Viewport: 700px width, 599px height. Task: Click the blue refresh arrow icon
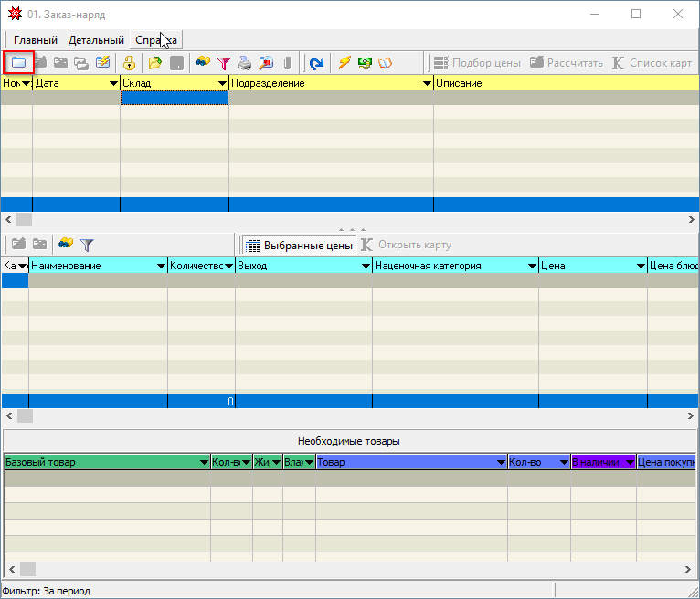tap(316, 63)
